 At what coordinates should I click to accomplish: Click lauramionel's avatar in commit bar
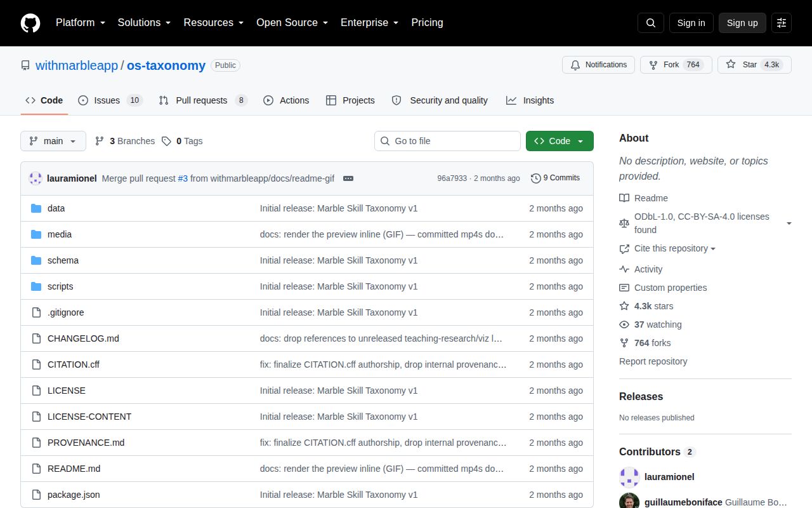pos(36,178)
